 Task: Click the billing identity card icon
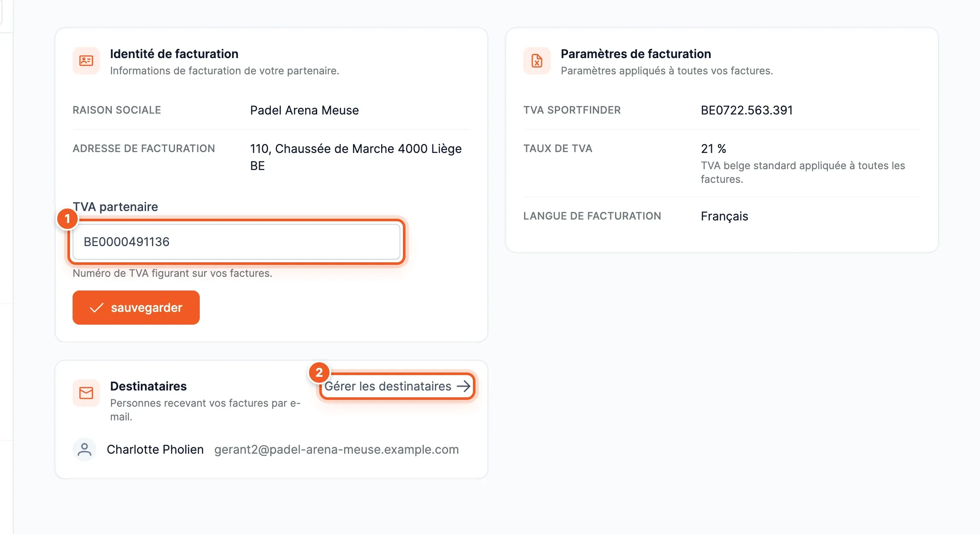(86, 61)
